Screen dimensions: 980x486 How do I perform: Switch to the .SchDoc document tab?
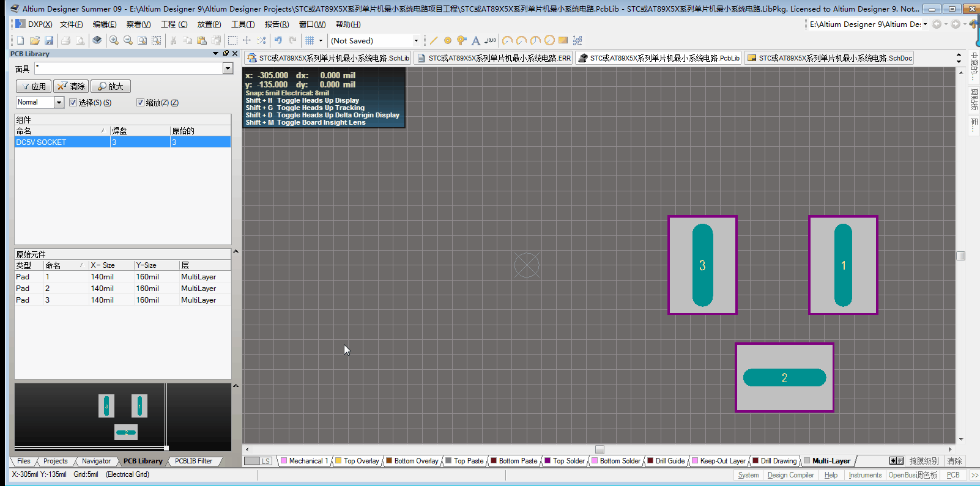[830, 58]
